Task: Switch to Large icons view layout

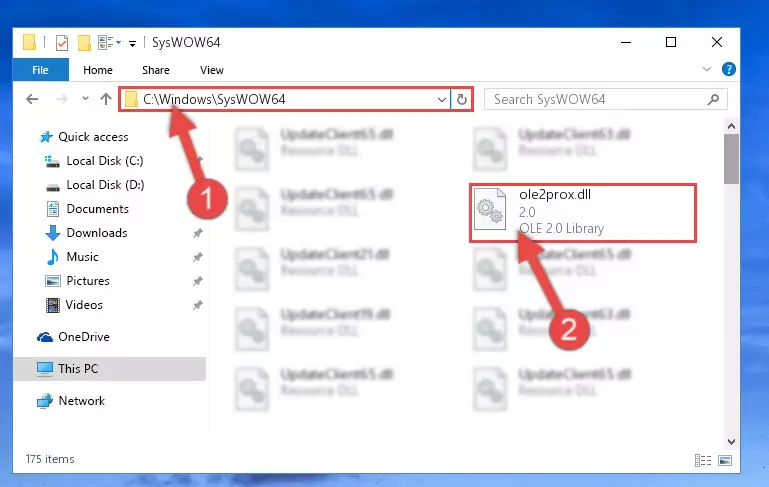Action: coord(725,460)
